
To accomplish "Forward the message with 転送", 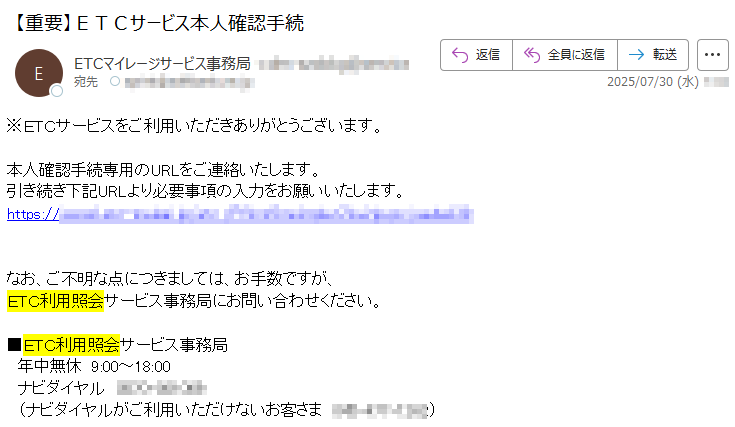I will [x=653, y=55].
